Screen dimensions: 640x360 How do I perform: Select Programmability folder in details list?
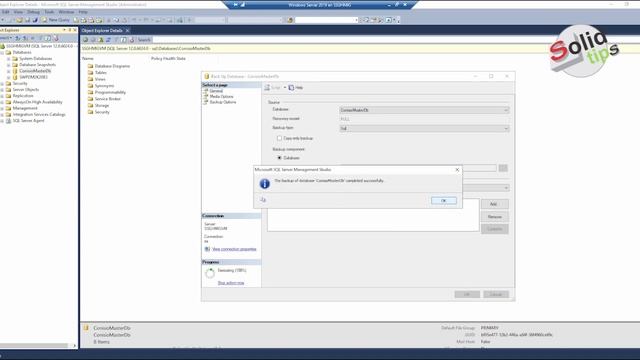coord(110,92)
